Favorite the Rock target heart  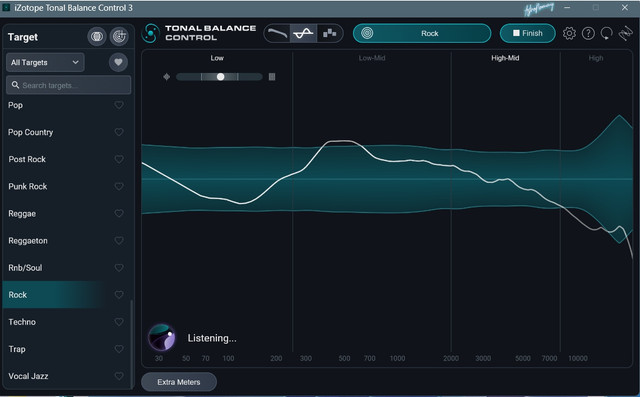point(119,295)
